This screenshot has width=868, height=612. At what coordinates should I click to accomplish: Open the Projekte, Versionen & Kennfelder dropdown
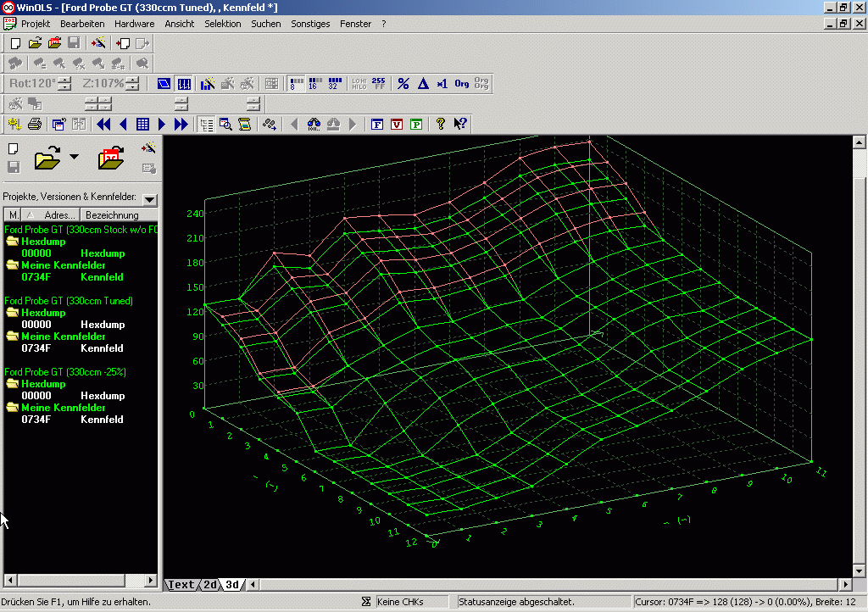pos(150,199)
